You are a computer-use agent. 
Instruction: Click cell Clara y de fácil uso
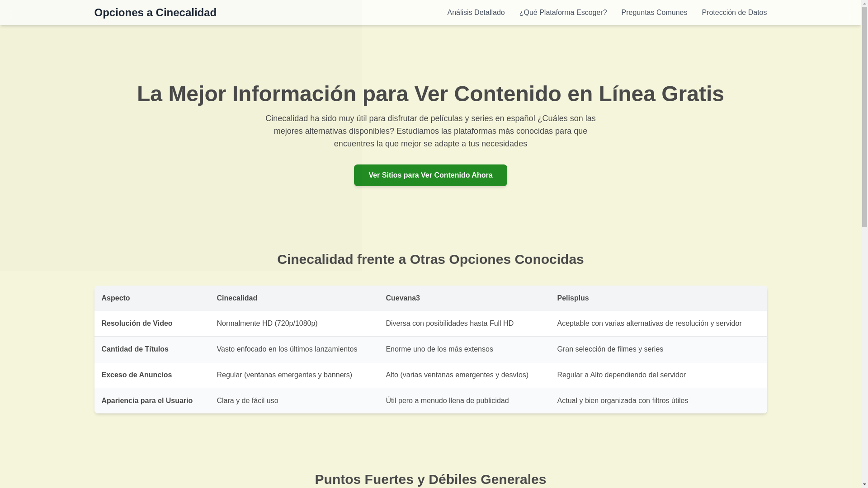[294, 401]
